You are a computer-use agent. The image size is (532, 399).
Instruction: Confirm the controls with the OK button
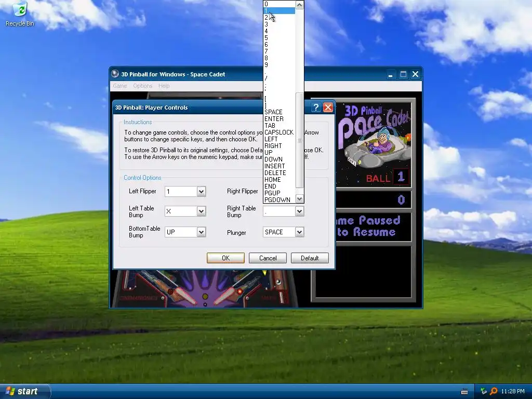pos(225,258)
